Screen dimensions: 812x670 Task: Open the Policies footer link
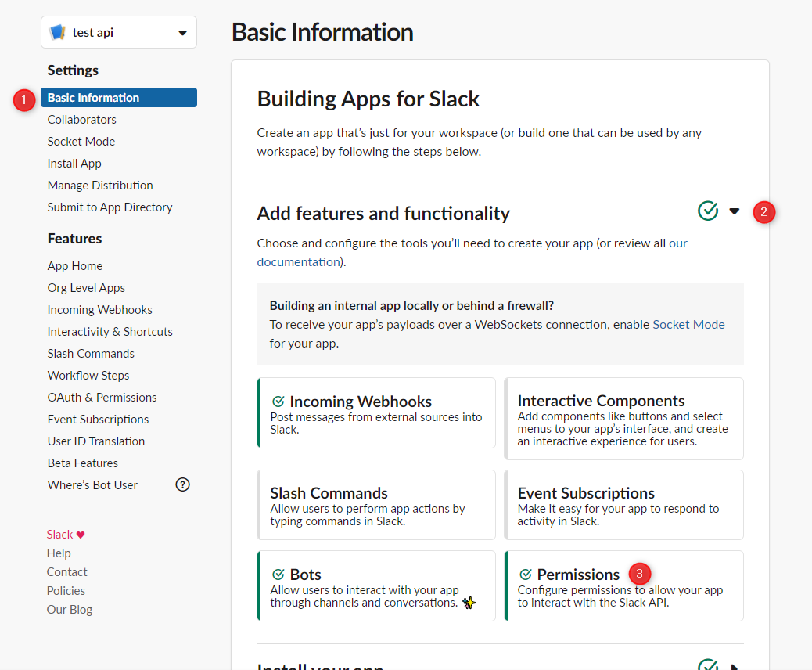point(66,591)
